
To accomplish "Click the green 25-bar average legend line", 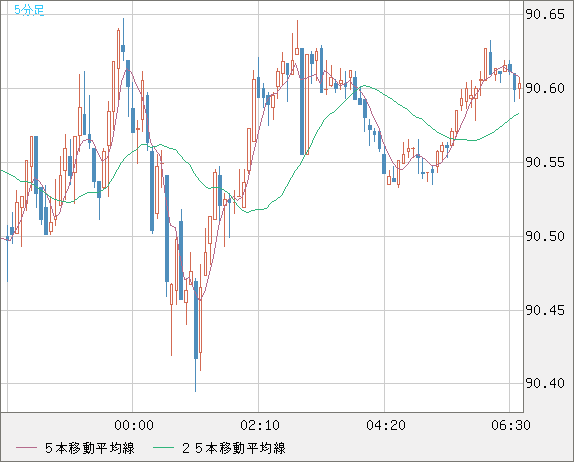I will point(163,448).
